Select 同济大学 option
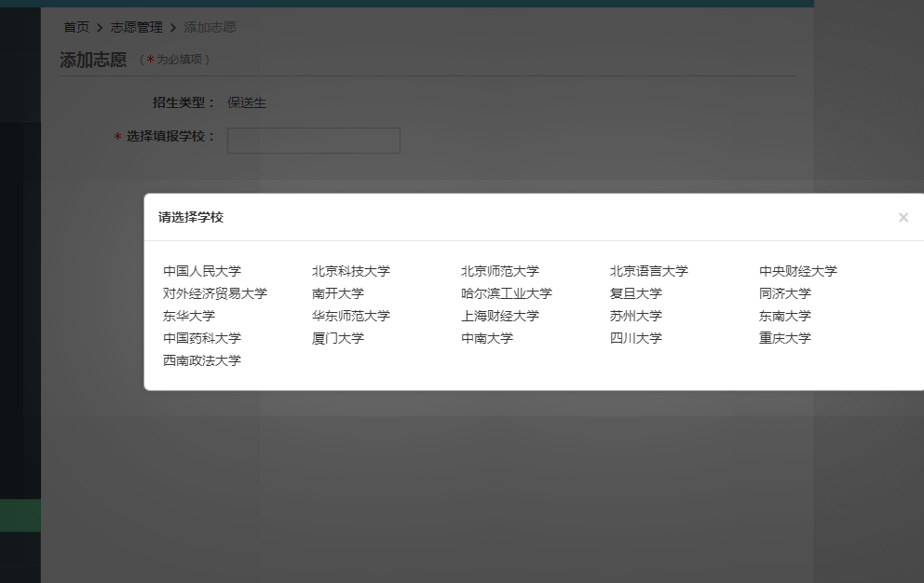This screenshot has height=583, width=924. click(785, 293)
